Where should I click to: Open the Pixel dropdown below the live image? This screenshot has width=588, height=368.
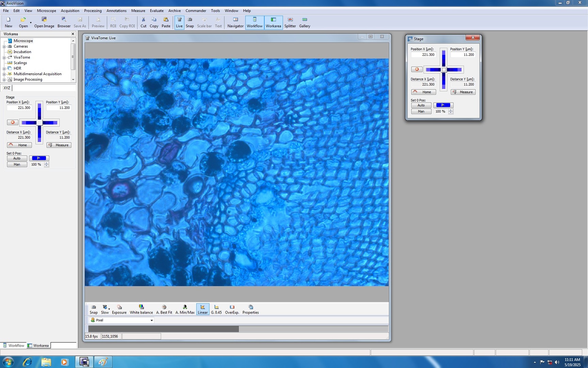pyautogui.click(x=121, y=320)
